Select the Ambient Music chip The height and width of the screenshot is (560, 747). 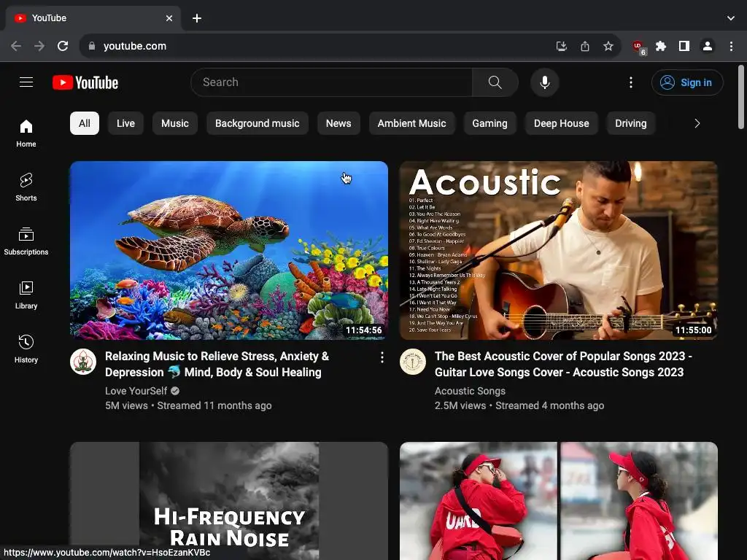click(411, 123)
